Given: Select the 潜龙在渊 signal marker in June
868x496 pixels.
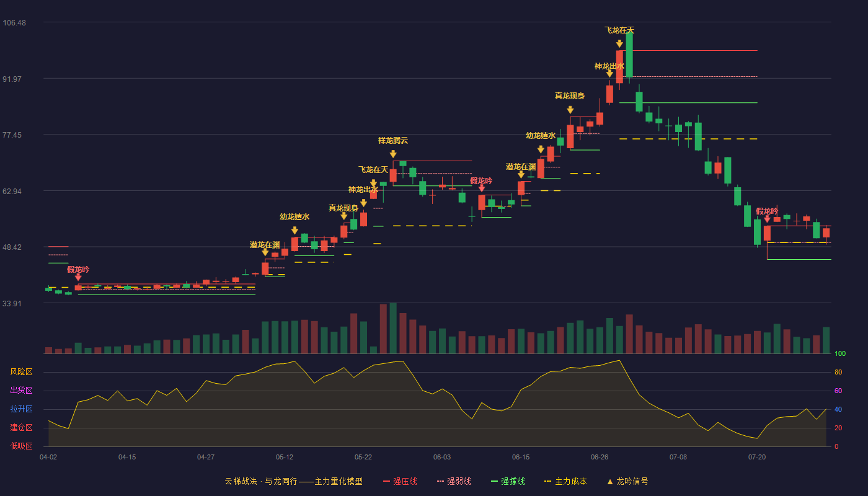Looking at the screenshot, I should (x=521, y=175).
